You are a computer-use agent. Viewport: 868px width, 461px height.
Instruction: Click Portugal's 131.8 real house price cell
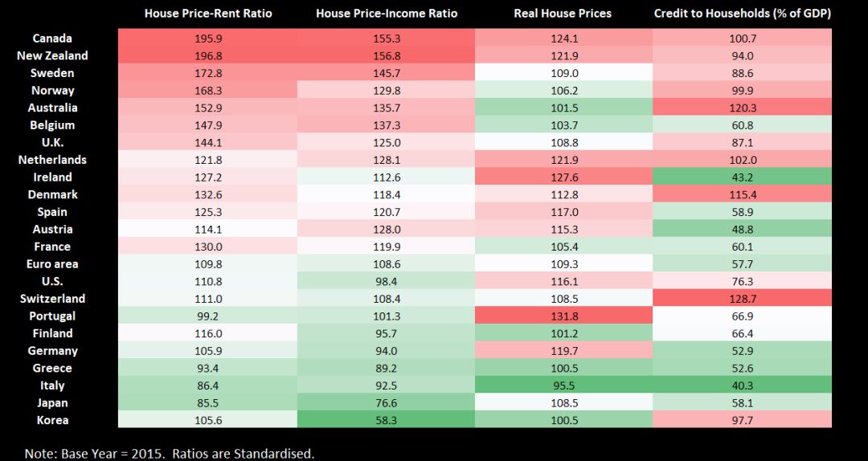[563, 316]
